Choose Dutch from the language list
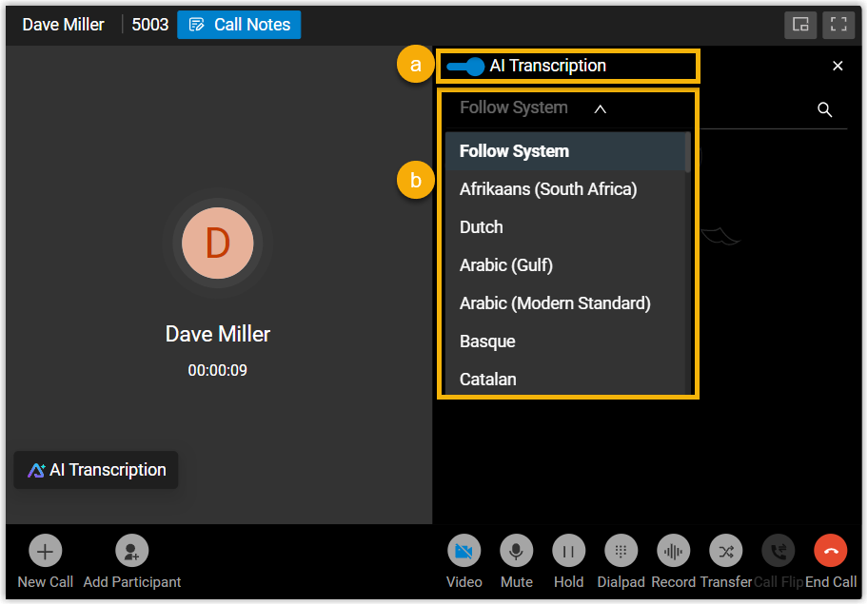Screen dimensions: 868x605 pos(482,227)
